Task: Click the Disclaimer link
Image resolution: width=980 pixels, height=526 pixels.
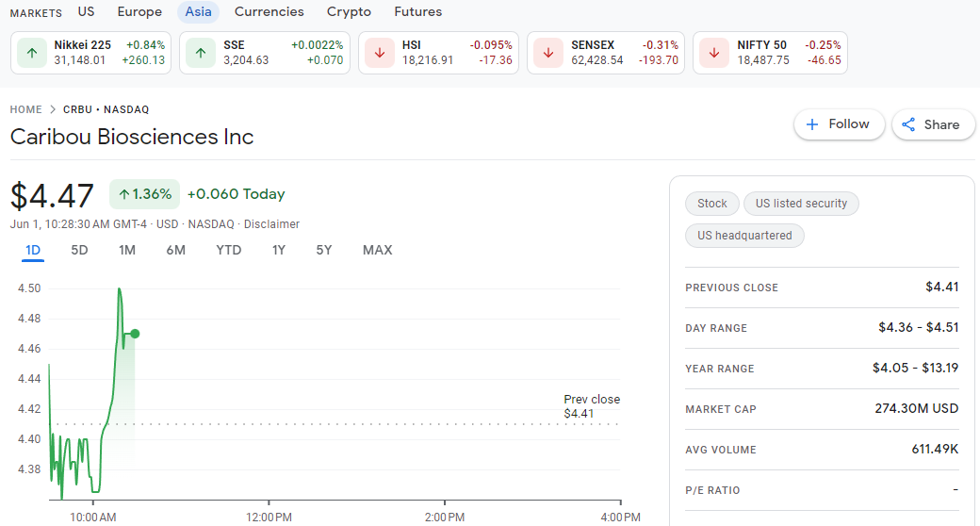Action: click(271, 224)
